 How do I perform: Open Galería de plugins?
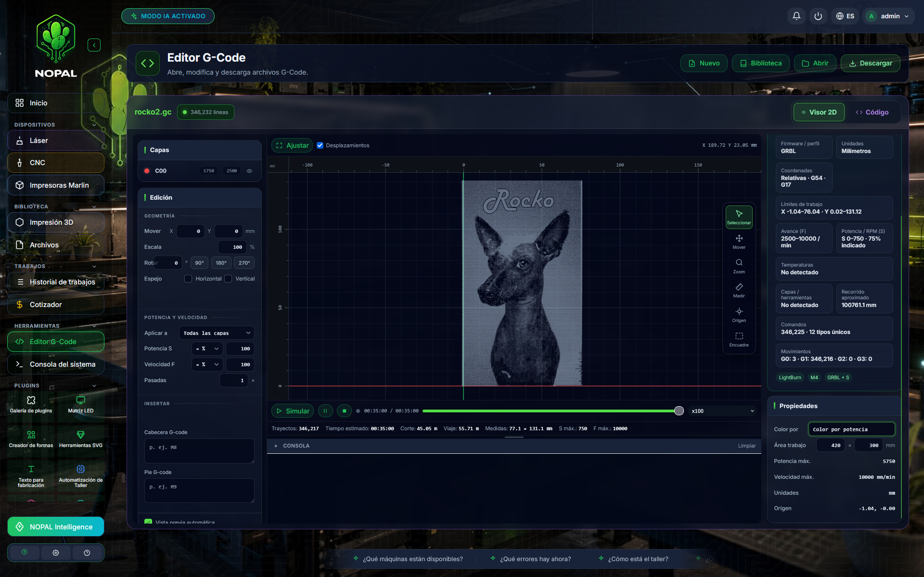31,404
